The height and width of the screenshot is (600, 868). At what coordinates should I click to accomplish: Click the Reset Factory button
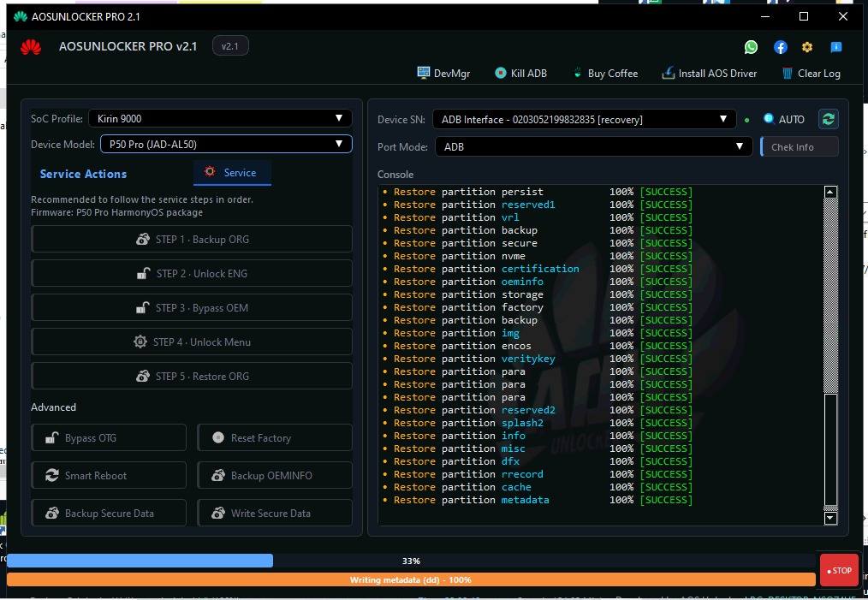(x=275, y=438)
